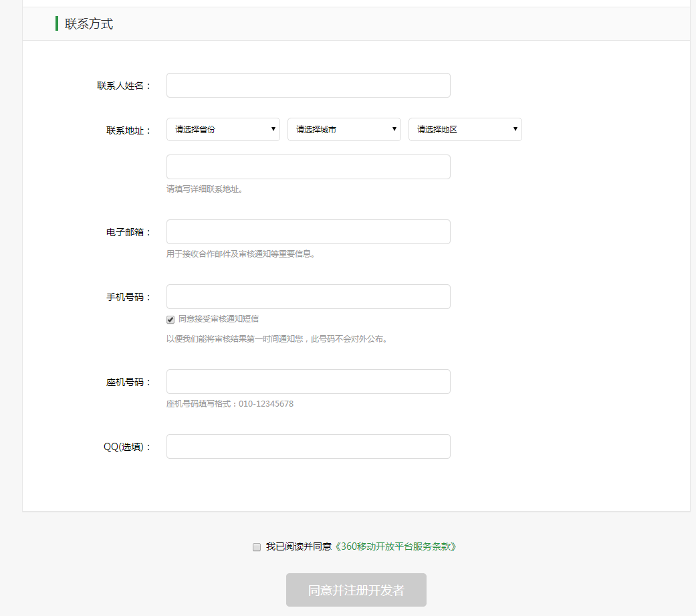Click the 联系人姓名 label

tap(124, 86)
